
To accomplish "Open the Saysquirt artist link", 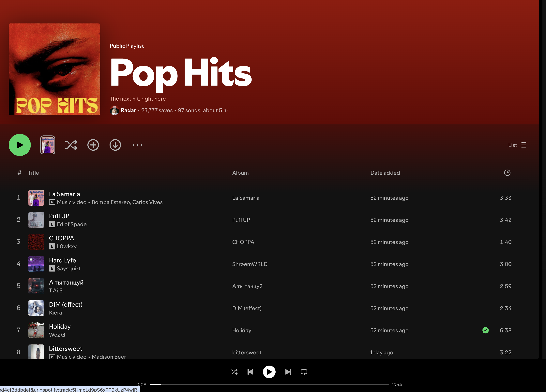I will tap(69, 269).
